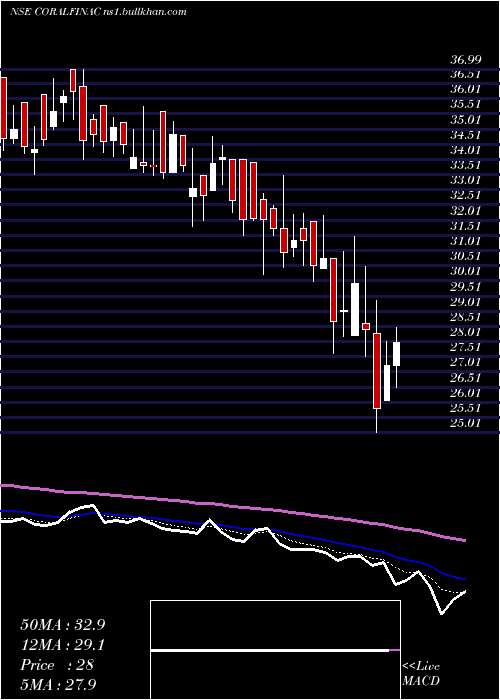Click the 12MA : 29.1 readout
The width and height of the screenshot is (500, 700).
click(62, 645)
